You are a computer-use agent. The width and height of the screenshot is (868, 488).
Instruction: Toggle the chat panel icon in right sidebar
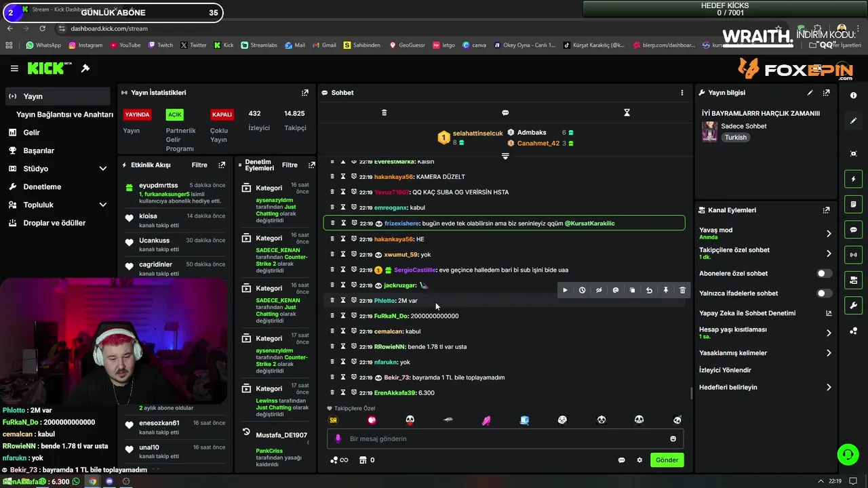tap(853, 230)
